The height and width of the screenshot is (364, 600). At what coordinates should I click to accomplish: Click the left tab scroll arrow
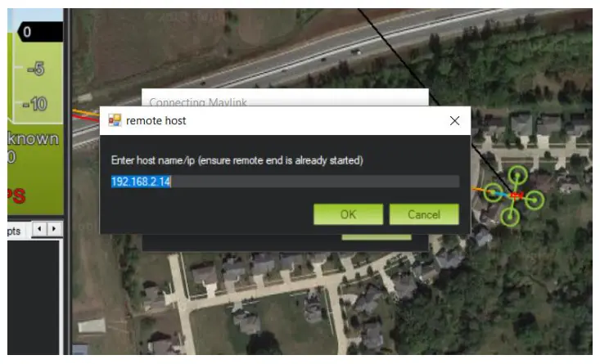pos(39,229)
